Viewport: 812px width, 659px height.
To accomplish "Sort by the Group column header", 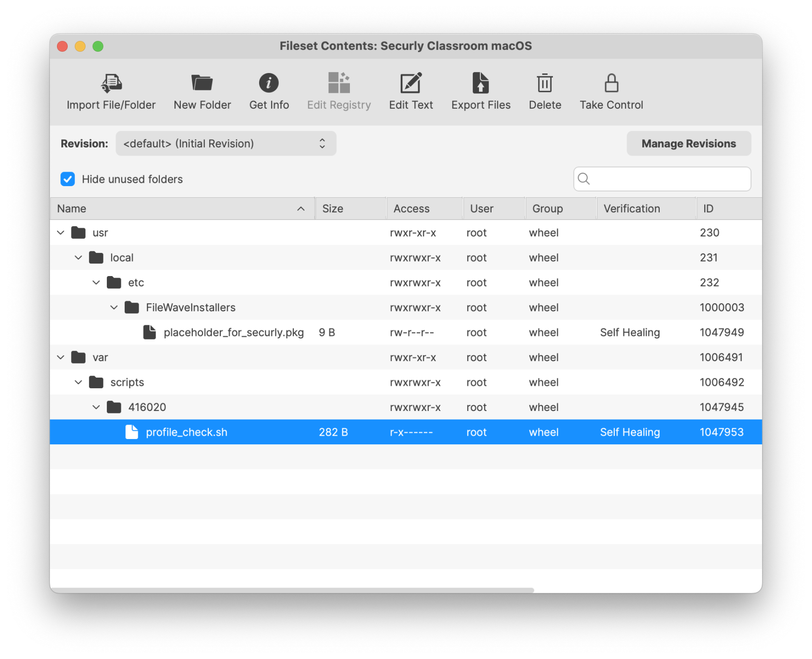I will tap(561, 209).
